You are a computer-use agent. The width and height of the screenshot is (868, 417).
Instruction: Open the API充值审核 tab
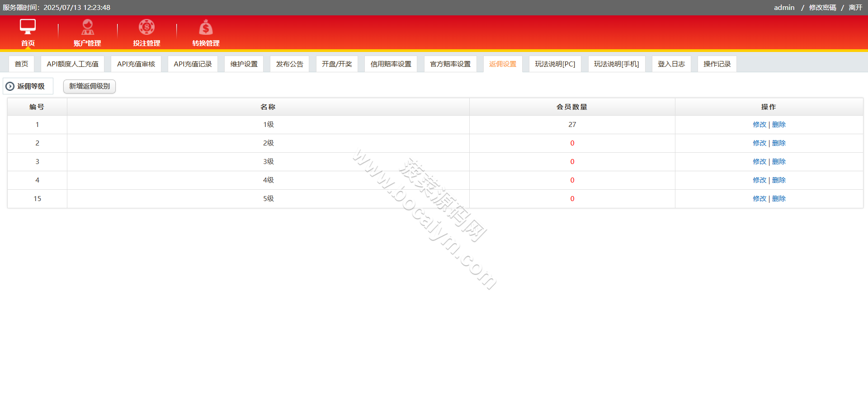click(x=136, y=64)
